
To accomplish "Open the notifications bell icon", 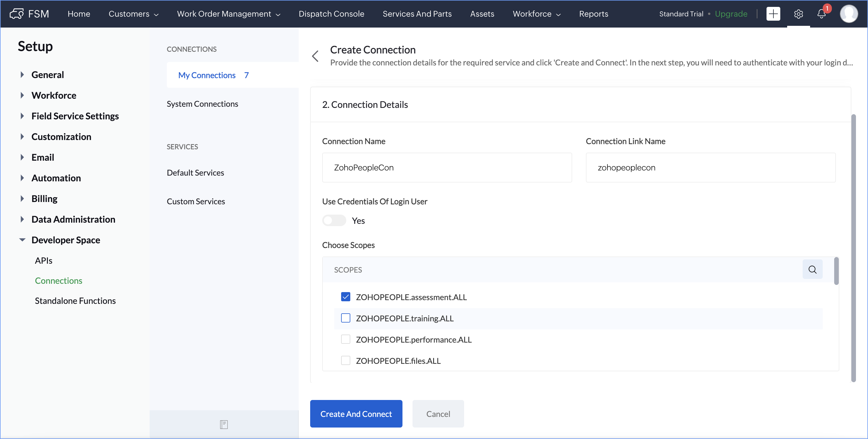I will (x=821, y=14).
